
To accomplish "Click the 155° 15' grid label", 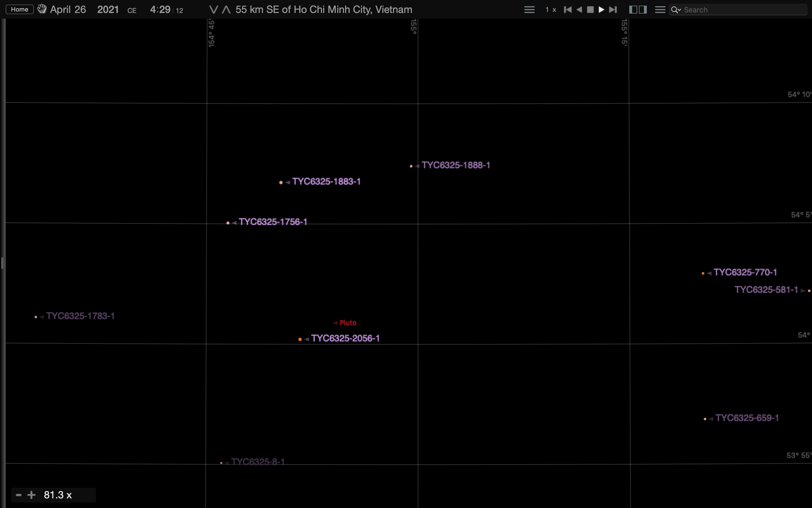I will pos(624,33).
